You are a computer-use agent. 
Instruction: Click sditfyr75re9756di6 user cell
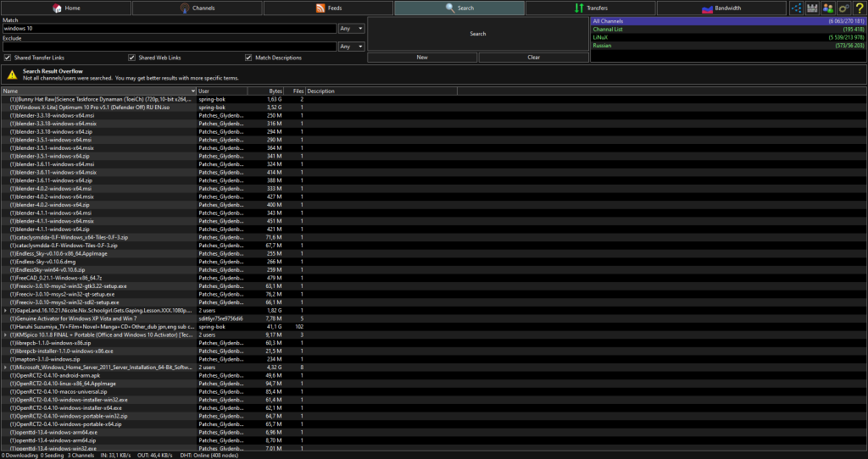click(221, 318)
